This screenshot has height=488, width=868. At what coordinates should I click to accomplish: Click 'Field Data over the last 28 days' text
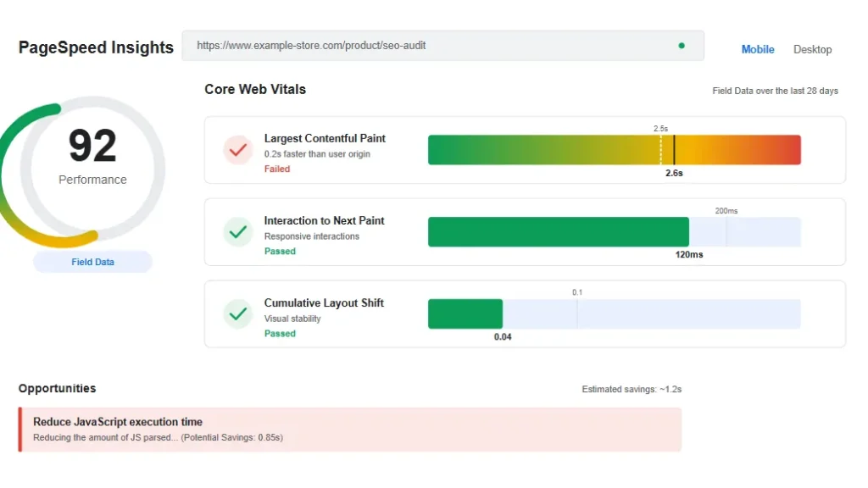point(775,91)
